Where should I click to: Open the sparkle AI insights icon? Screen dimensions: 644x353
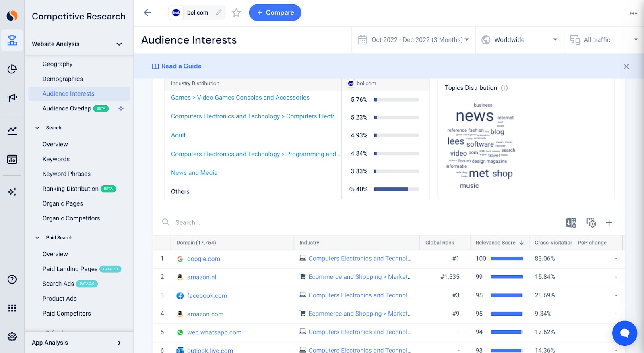[12, 192]
